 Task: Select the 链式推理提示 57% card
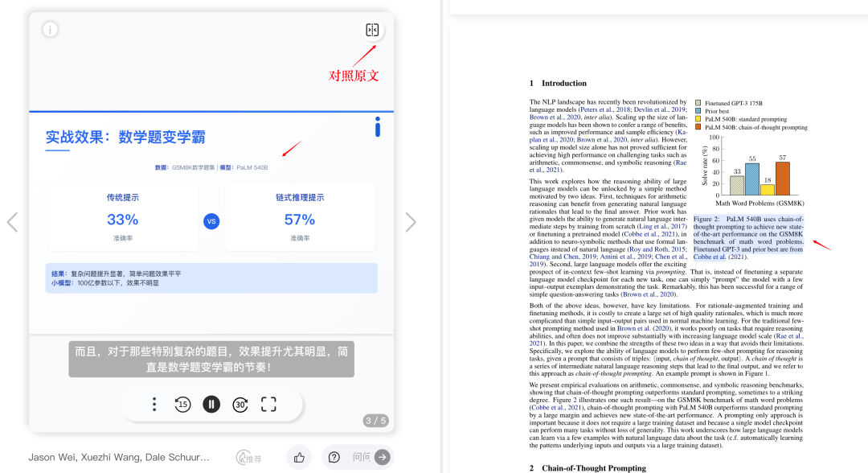(300, 218)
